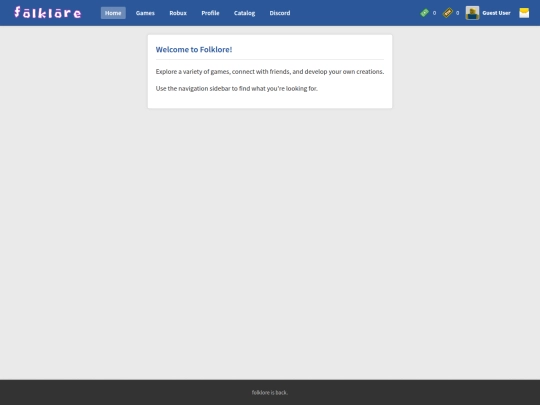Click the 'folklore is back.' footer text
540x405 pixels.
click(270, 393)
